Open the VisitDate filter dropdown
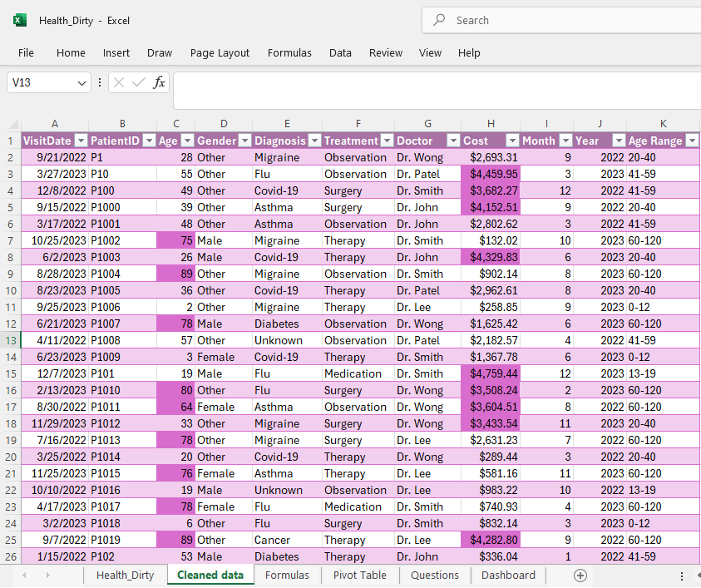 click(81, 141)
